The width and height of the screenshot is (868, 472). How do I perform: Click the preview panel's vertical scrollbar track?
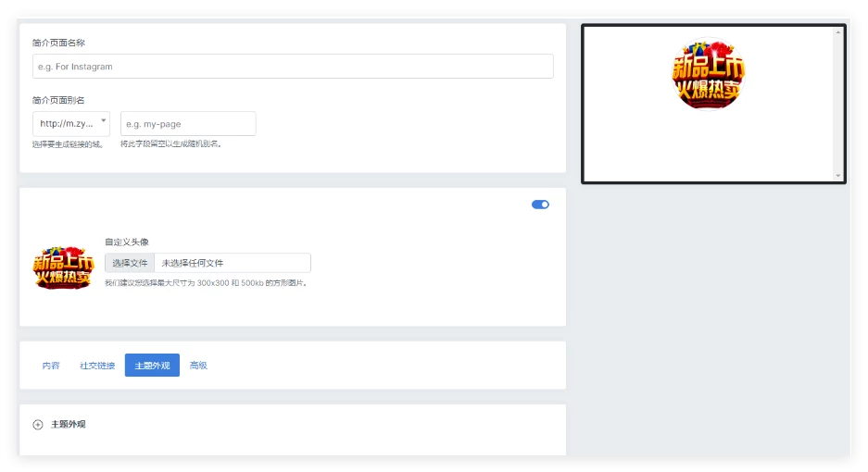pyautogui.click(x=837, y=102)
